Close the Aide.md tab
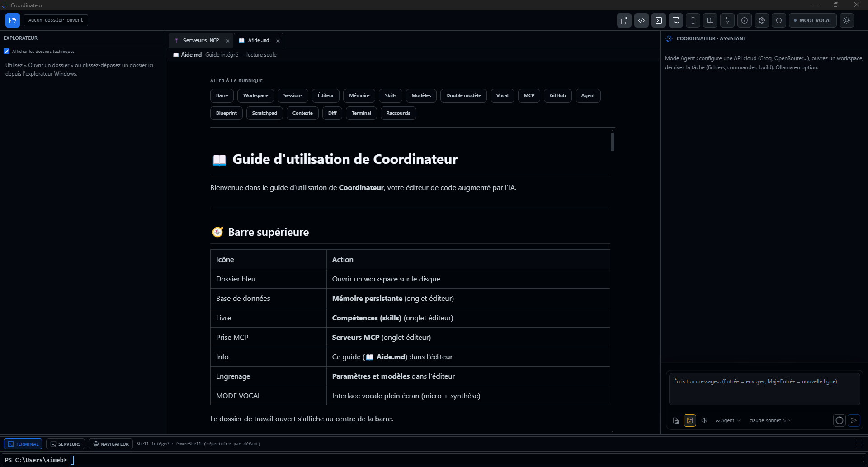Viewport: 868px width, 467px height. pyautogui.click(x=278, y=41)
